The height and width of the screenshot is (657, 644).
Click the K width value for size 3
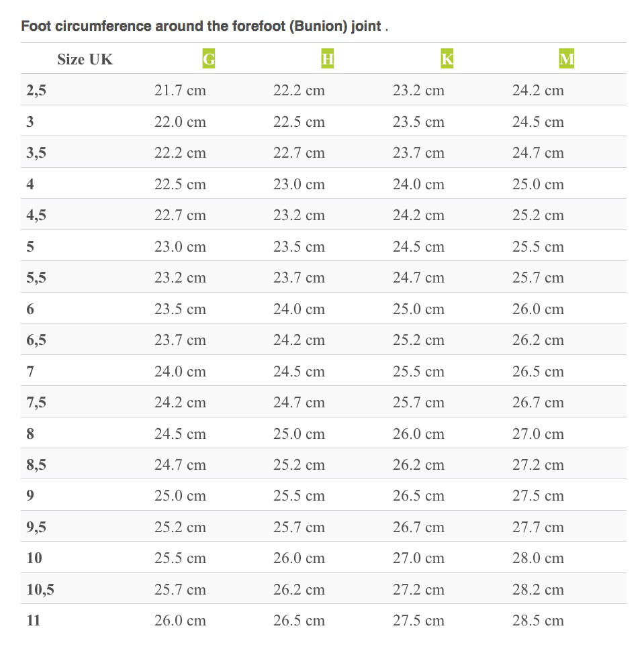418,122
